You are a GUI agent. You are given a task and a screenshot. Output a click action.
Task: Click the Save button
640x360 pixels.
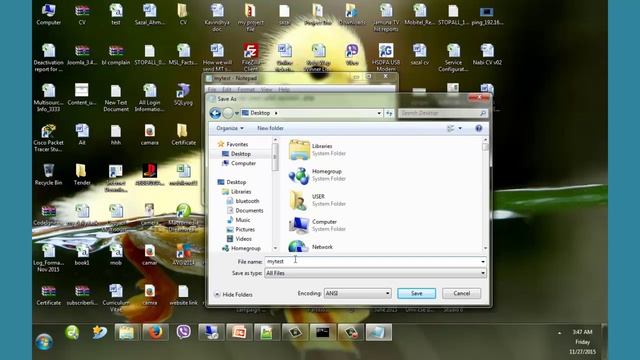(416, 293)
